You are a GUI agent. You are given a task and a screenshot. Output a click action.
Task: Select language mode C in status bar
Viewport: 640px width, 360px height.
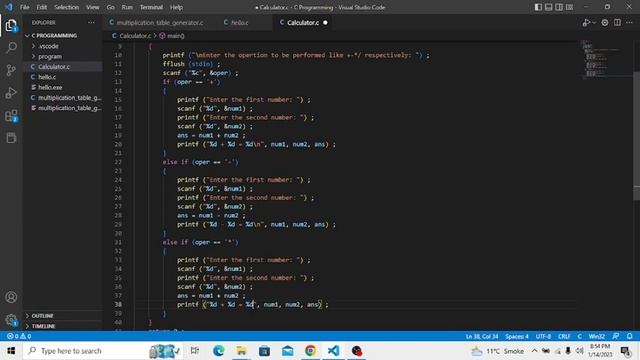(x=579, y=336)
